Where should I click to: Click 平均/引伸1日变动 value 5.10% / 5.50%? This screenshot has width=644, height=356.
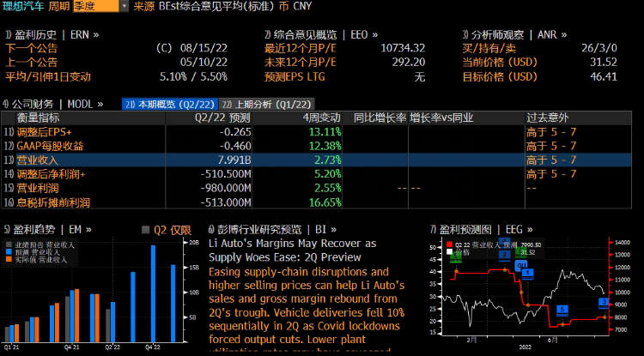(193, 76)
